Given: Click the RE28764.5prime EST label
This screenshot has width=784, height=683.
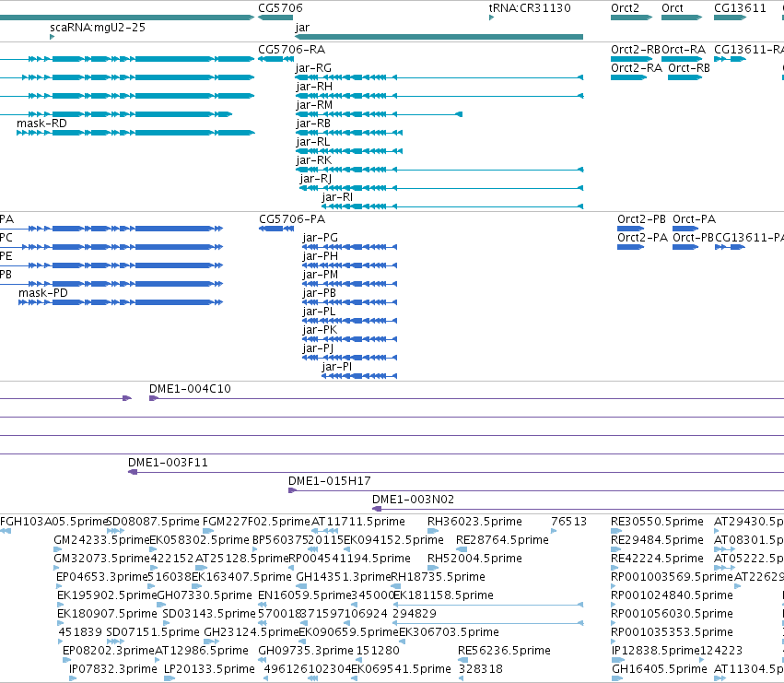Looking at the screenshot, I should 502,540.
